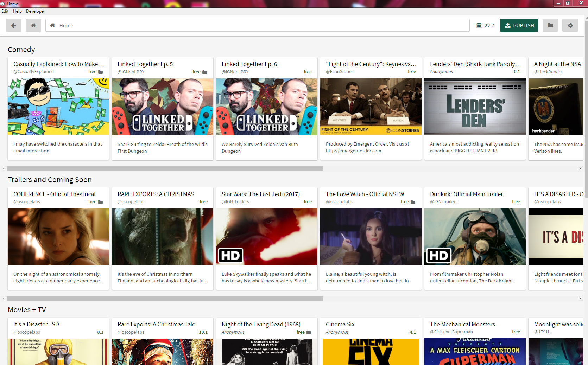
Task: Click Rare Exports: A Christmas Tale title
Action: click(x=156, y=324)
